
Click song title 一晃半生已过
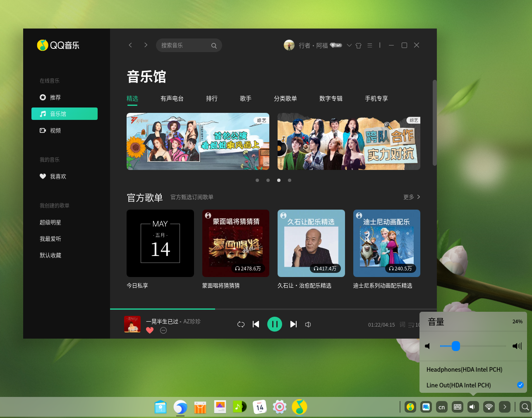point(162,321)
